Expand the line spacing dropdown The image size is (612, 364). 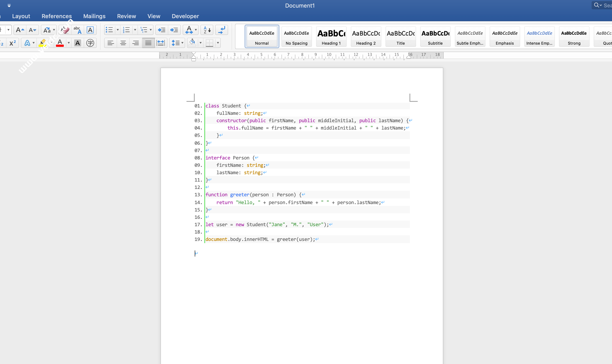coord(182,43)
